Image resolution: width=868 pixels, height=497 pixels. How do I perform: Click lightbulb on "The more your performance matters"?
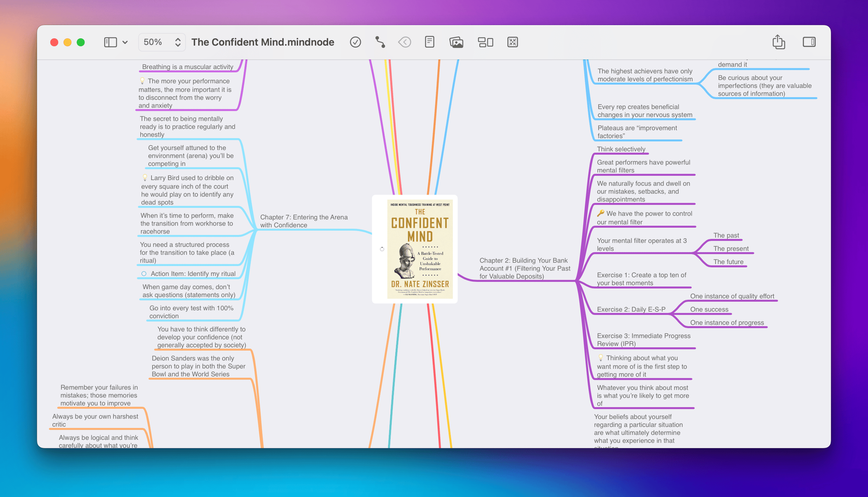tap(142, 81)
